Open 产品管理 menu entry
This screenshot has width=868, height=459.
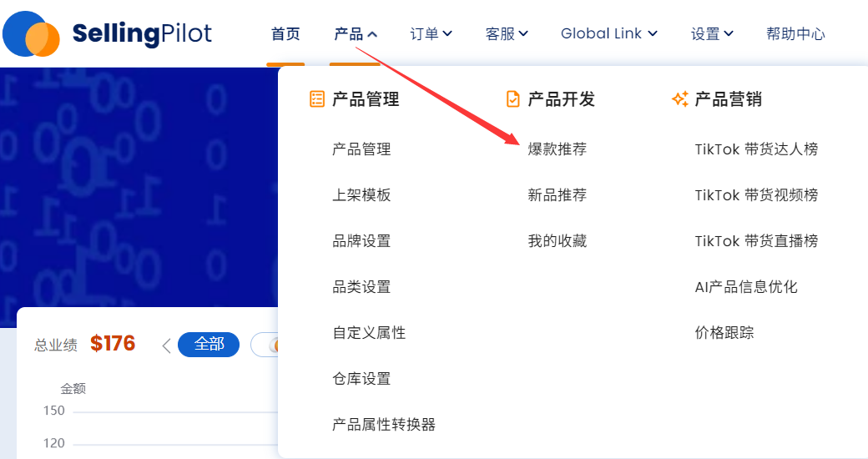(x=361, y=149)
